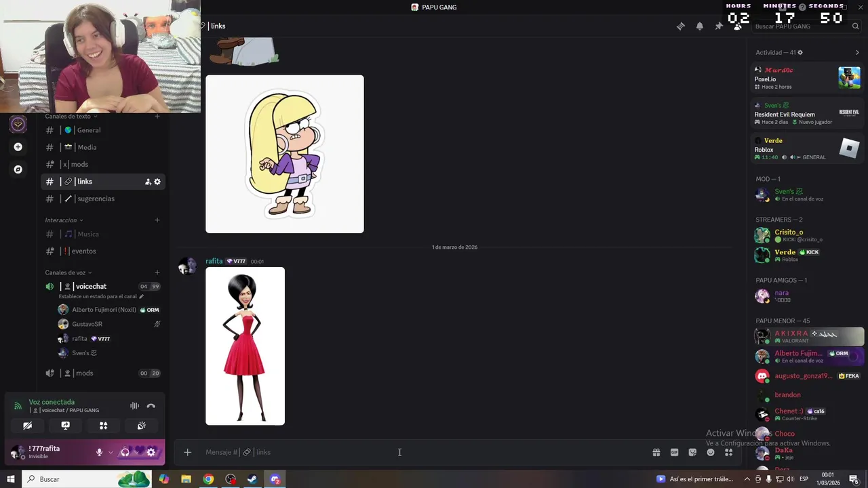Deafen with headphones icon
Viewport: 868px width, 488px height.
pos(125,452)
